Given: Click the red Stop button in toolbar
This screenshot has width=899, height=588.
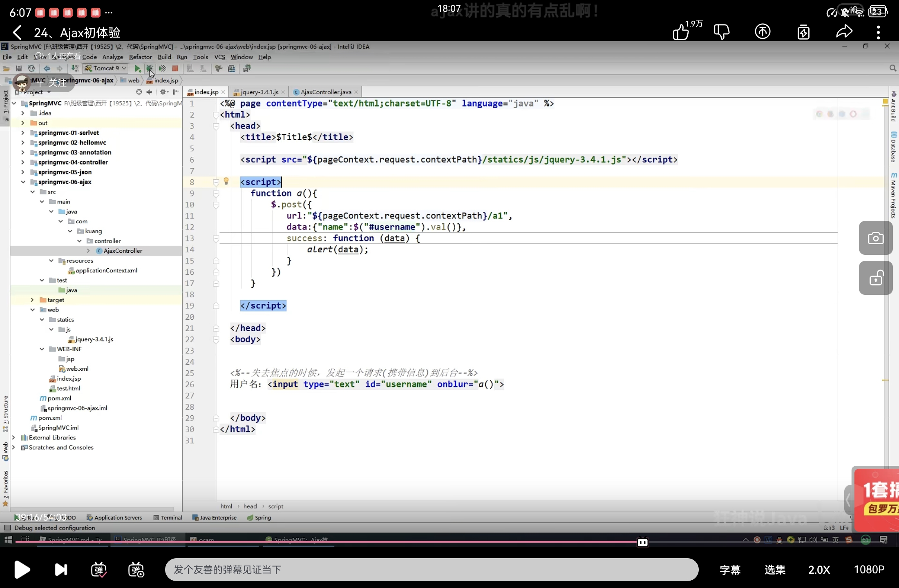Looking at the screenshot, I should tap(175, 69).
